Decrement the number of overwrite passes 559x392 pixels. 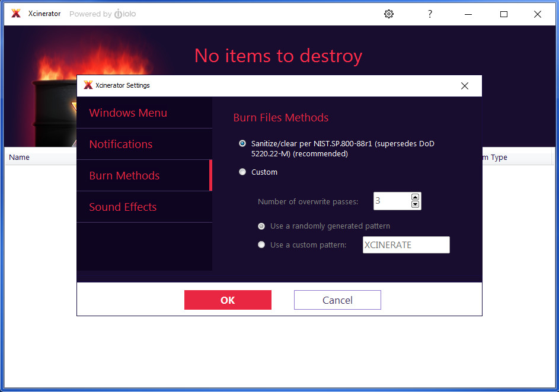pyautogui.click(x=415, y=205)
